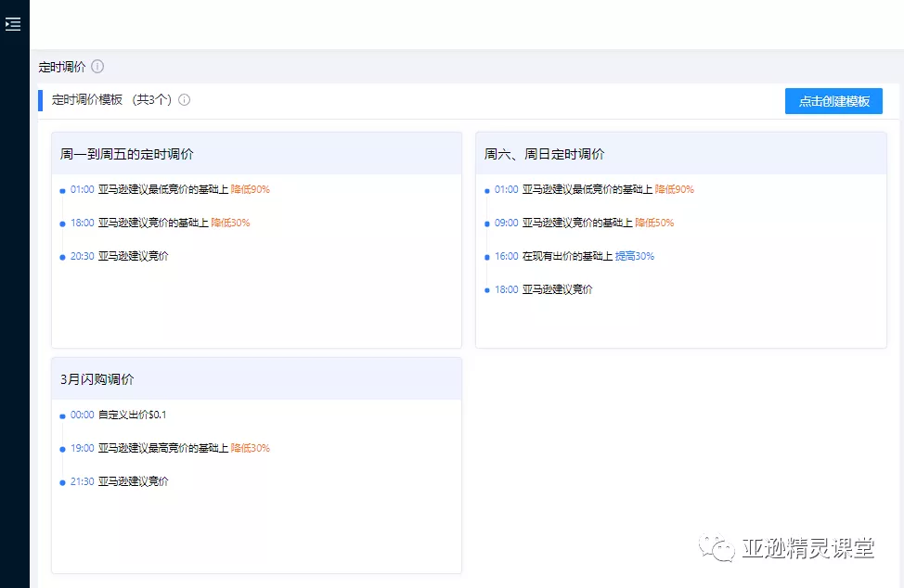This screenshot has width=904, height=588.
Task: Select the 01:00 降低90% weekday rule
Action: 167,188
